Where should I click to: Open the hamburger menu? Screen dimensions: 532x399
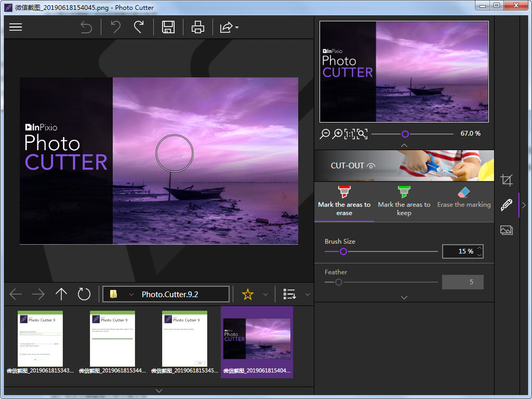point(16,27)
